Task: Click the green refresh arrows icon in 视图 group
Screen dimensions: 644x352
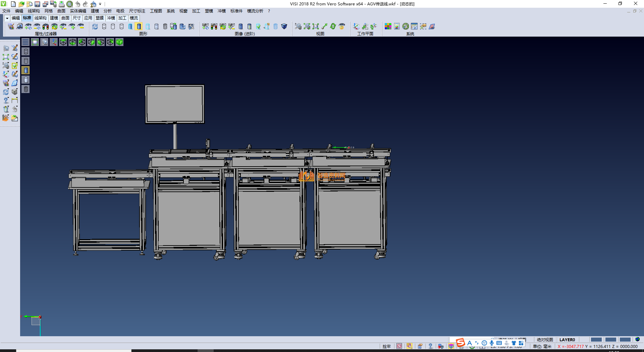Action: coord(333,26)
